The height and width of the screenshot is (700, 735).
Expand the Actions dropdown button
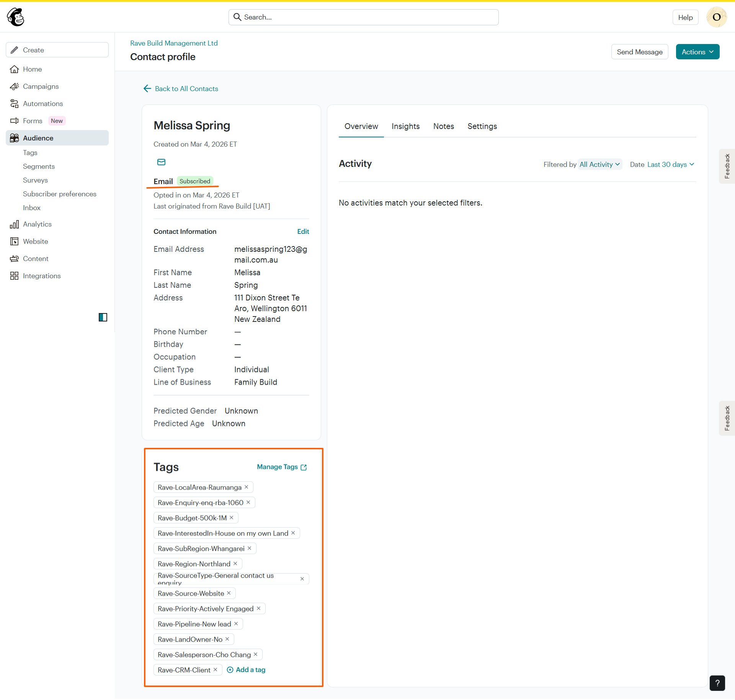(697, 52)
